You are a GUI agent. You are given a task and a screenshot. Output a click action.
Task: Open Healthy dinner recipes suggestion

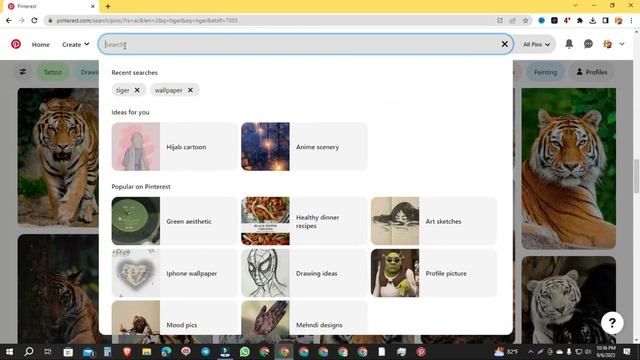(x=304, y=221)
